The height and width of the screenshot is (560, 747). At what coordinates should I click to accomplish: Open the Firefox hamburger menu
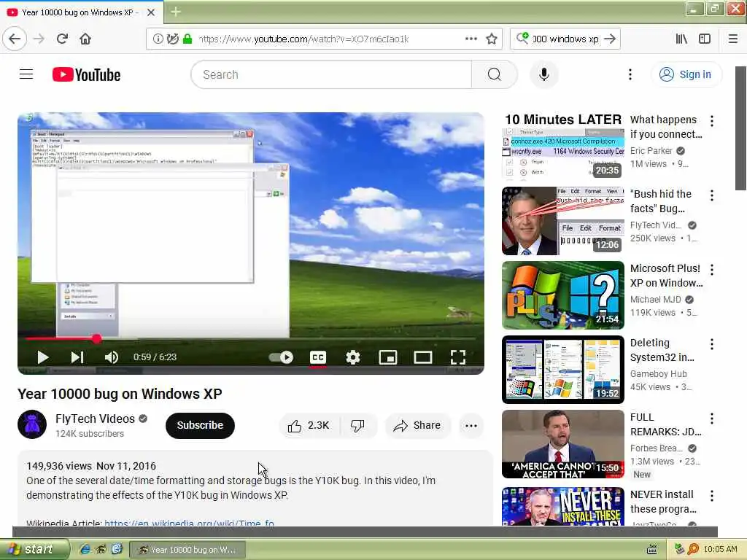point(733,39)
